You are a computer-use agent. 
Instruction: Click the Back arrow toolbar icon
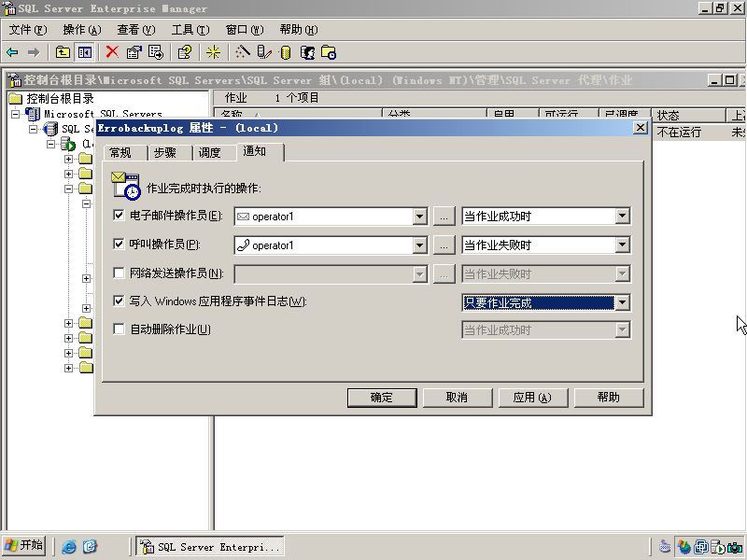[x=12, y=52]
